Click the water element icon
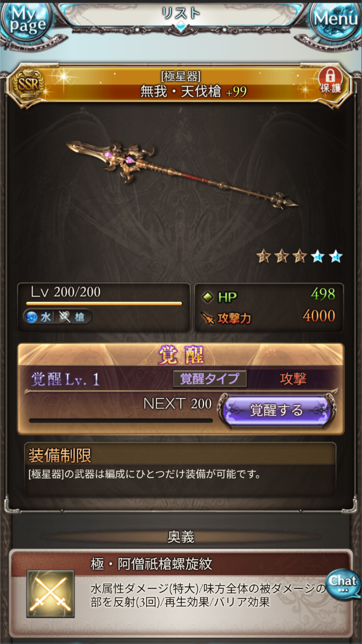Screen dimensions: 362x644 tap(32, 317)
